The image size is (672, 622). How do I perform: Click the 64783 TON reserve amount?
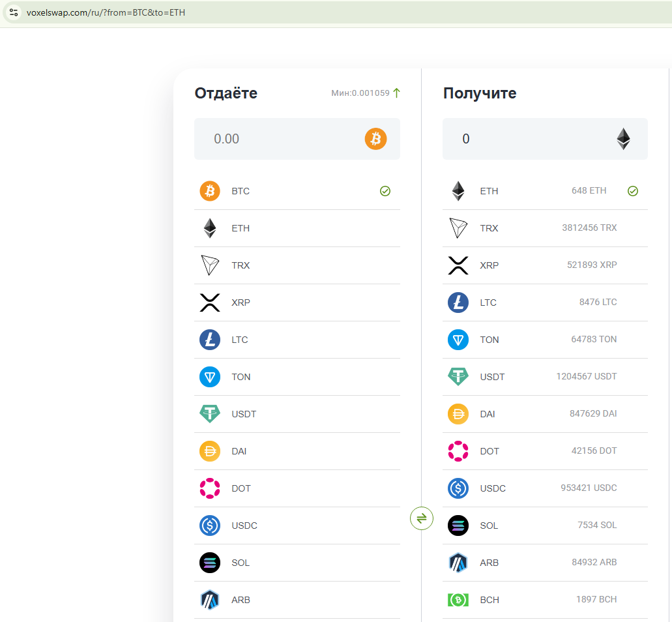coord(594,339)
